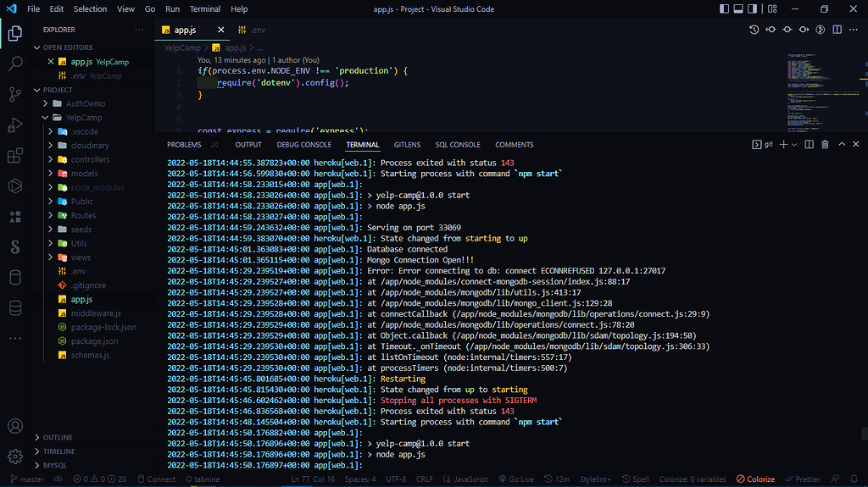
Task: Toggle primary side bar visibility
Action: pos(725,9)
